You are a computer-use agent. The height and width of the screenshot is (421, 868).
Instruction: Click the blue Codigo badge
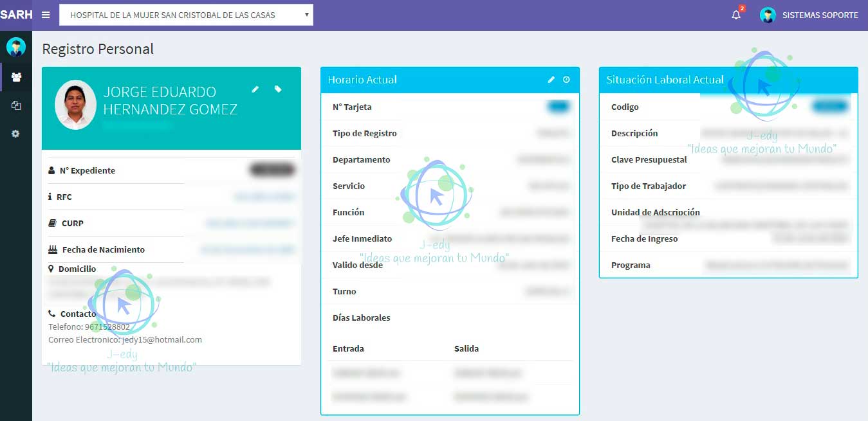coord(830,107)
